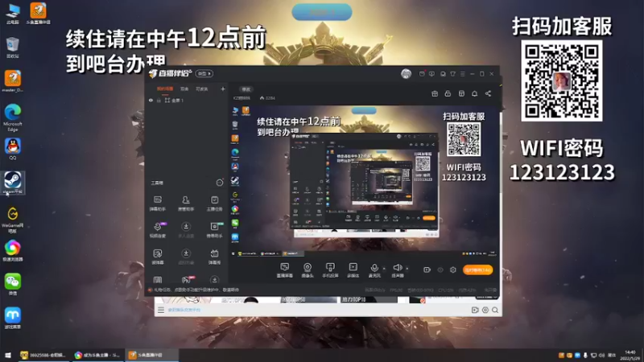Open the Danmaku assistant tool in toolbox
The width and height of the screenshot is (644, 362).
coord(157,204)
